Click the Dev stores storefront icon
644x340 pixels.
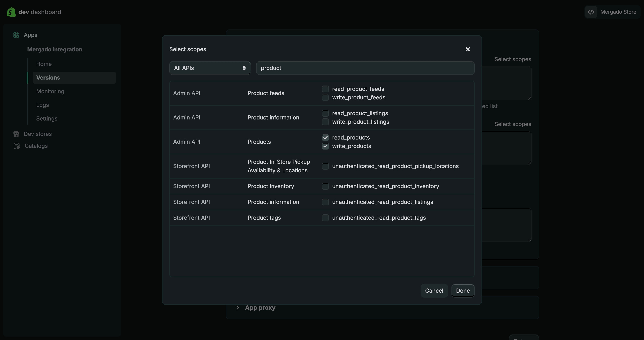coord(16,134)
